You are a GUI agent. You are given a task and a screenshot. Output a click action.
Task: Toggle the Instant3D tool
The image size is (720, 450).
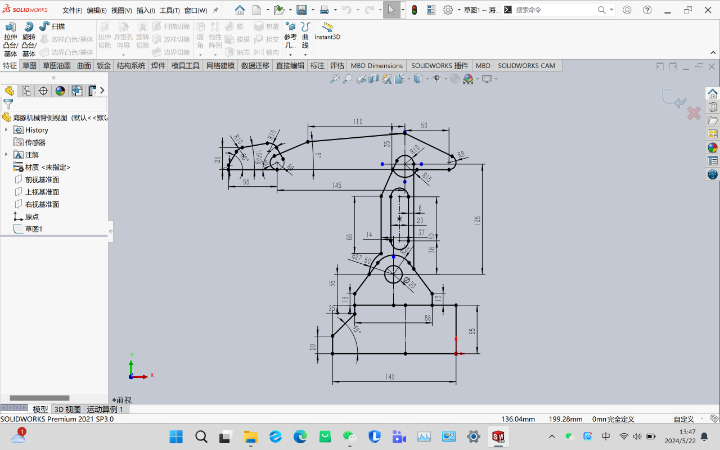(327, 31)
